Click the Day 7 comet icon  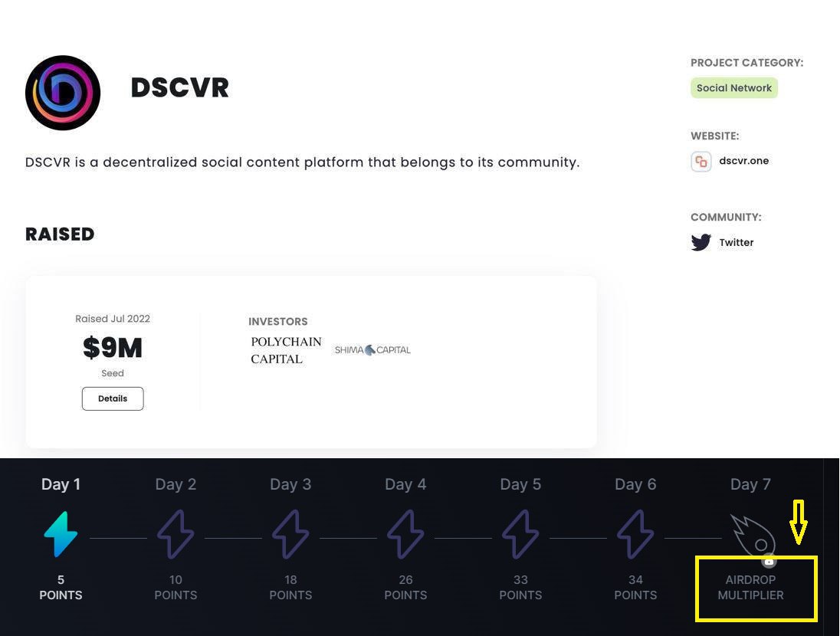[x=753, y=536]
